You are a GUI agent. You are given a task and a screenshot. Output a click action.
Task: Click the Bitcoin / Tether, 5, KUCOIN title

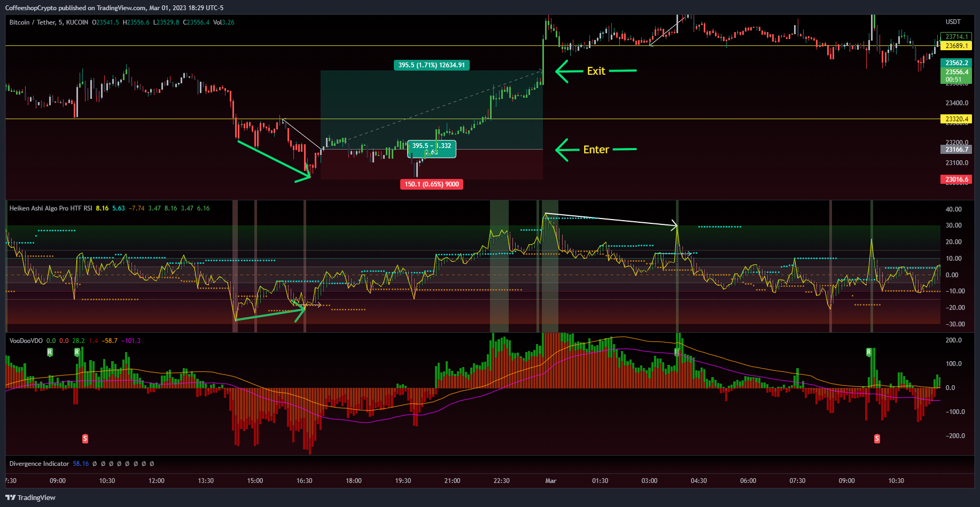point(49,22)
